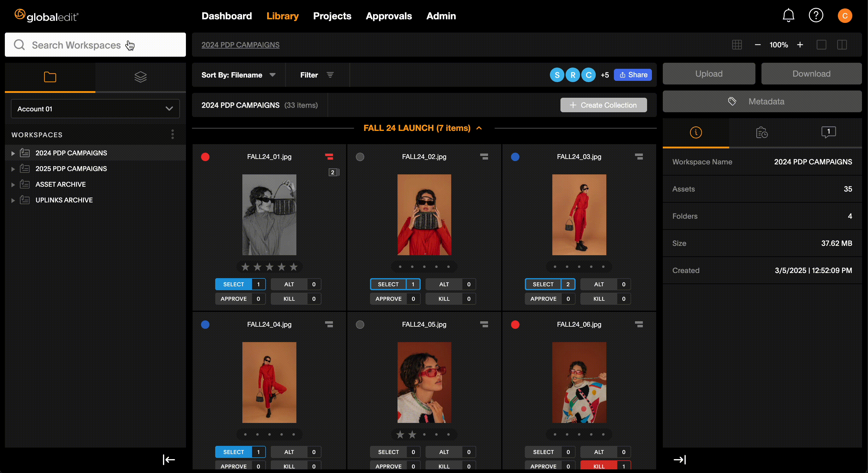Click the Upload button

pyautogui.click(x=709, y=74)
